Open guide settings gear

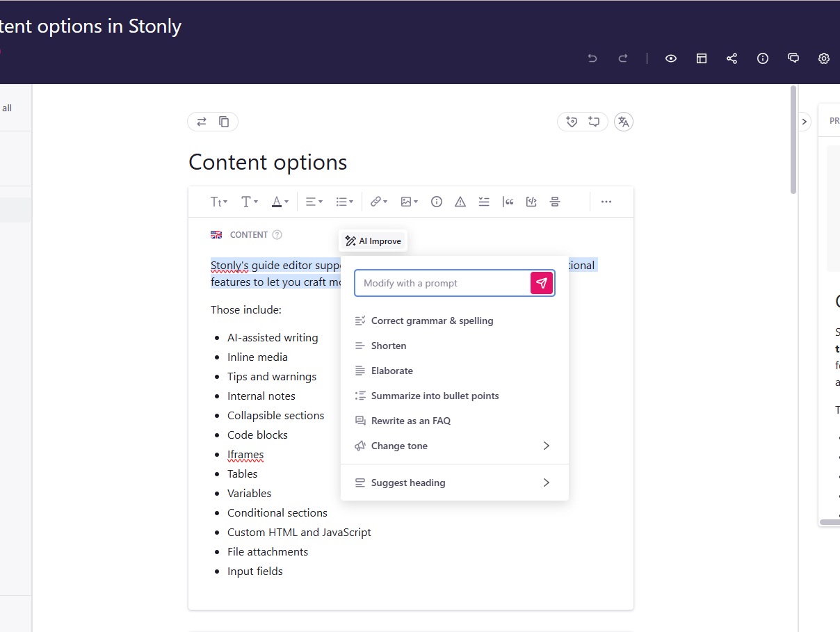point(824,58)
